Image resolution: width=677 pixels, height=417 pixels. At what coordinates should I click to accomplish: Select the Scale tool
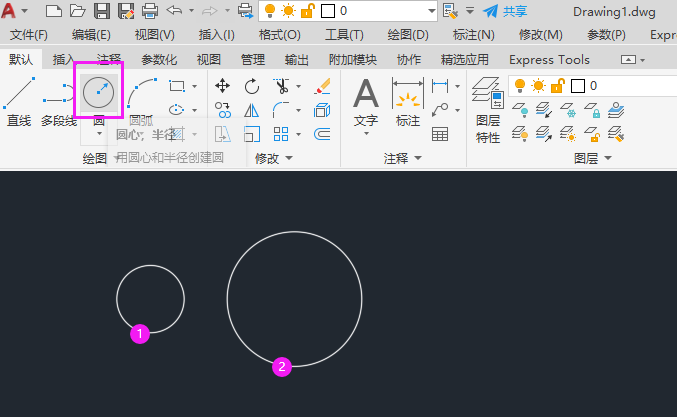tap(252, 134)
